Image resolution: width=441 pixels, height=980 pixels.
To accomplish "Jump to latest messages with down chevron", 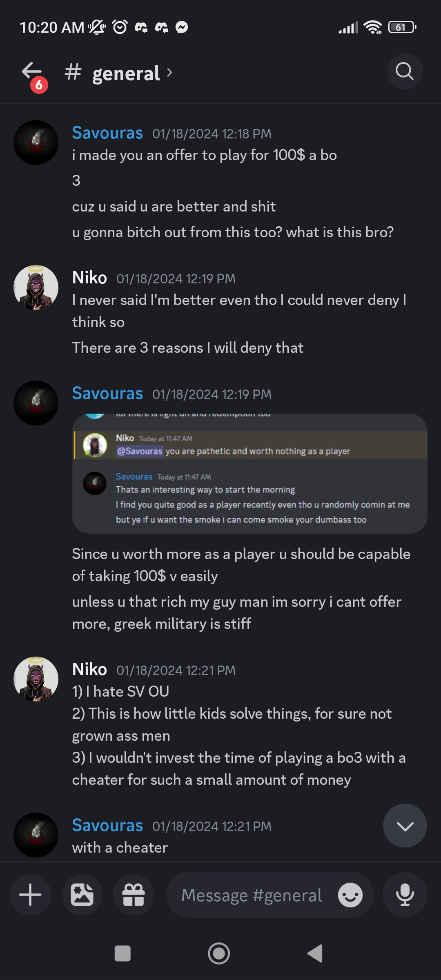I will 405,826.
